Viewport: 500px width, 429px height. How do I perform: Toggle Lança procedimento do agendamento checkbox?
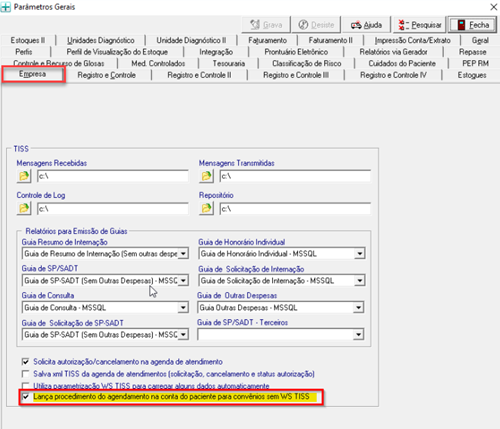click(x=25, y=397)
